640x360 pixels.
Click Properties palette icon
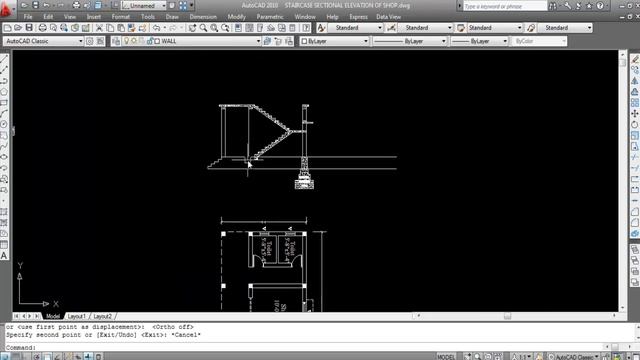(x=238, y=28)
